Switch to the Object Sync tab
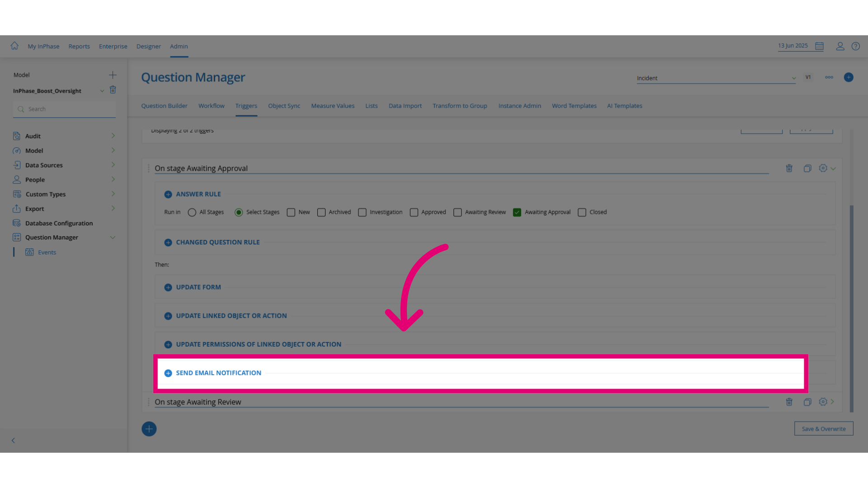Viewport: 868px width, 488px height. [x=284, y=106]
